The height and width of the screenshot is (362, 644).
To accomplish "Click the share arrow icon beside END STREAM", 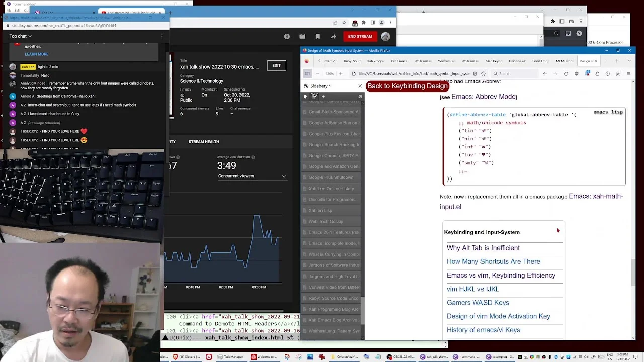I will pyautogui.click(x=333, y=36).
